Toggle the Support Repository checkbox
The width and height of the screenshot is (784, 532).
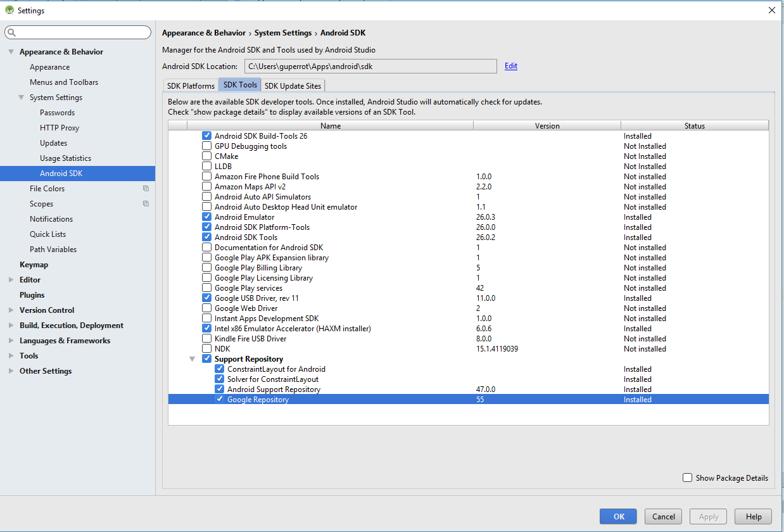(x=206, y=358)
